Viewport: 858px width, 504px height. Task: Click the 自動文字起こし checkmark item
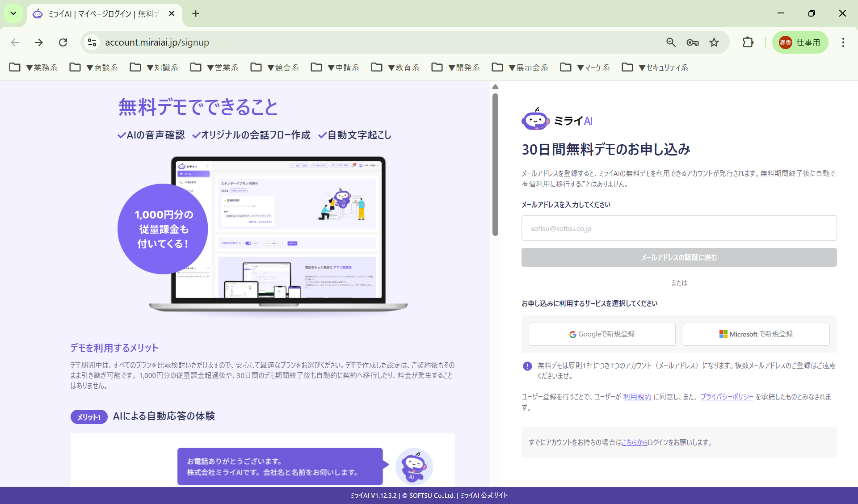(355, 135)
